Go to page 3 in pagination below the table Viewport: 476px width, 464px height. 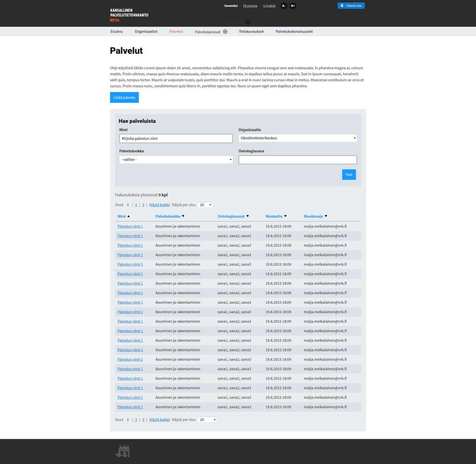click(143, 420)
